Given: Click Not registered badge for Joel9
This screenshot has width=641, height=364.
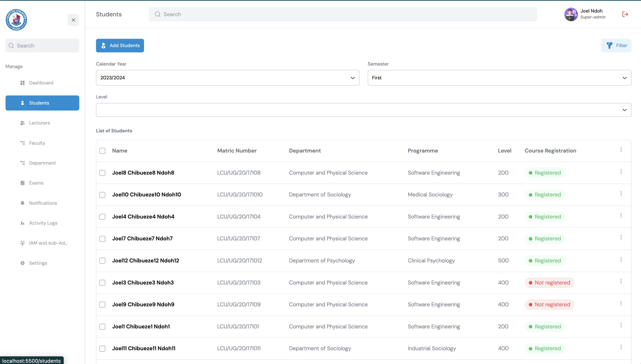Looking at the screenshot, I should (x=549, y=305).
